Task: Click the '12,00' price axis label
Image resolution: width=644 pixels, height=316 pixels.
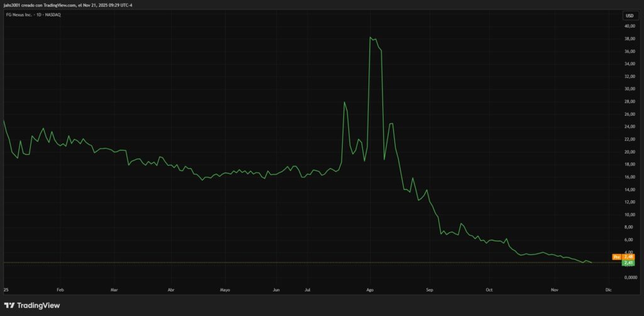Action: click(x=630, y=202)
